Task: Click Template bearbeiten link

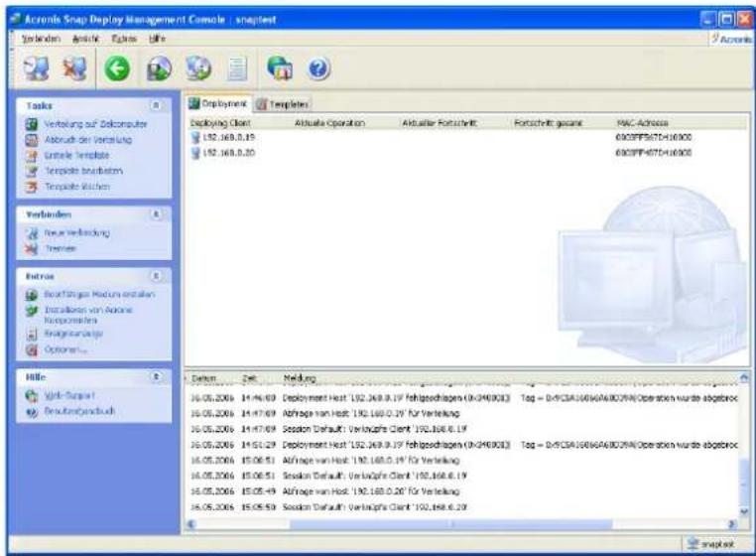Action: 84,171
